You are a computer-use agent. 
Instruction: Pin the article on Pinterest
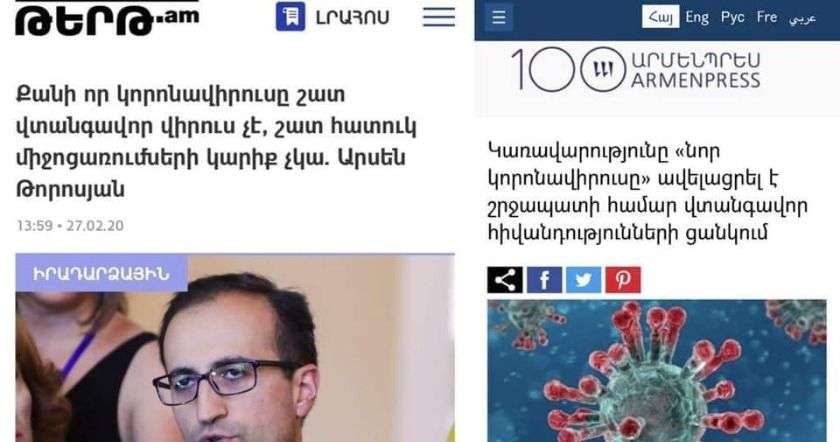(x=623, y=280)
